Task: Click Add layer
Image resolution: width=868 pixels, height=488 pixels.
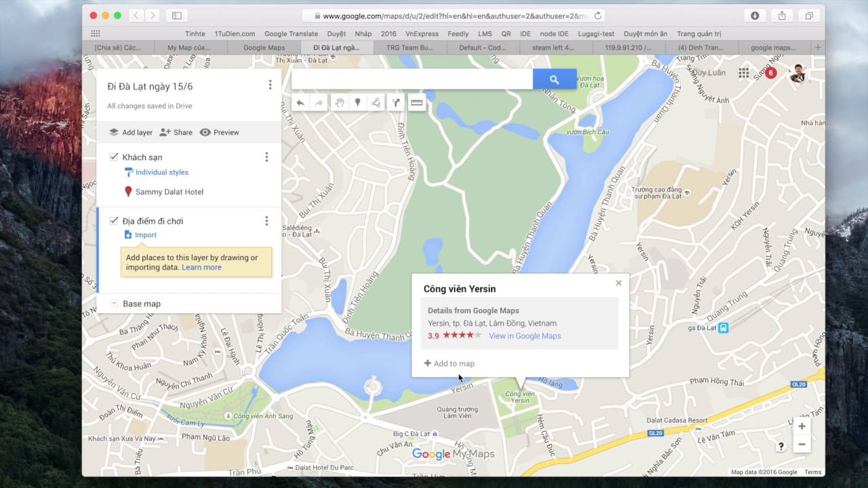Action: tap(131, 132)
